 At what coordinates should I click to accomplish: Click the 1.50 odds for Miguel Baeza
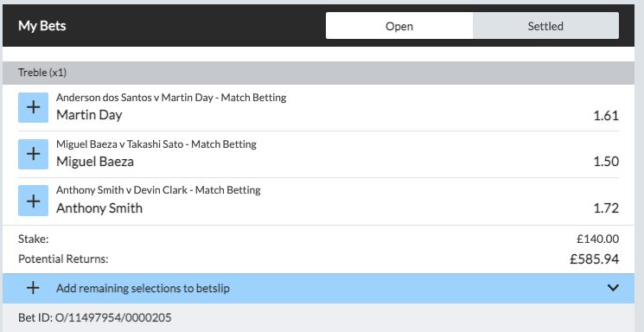[606, 162]
